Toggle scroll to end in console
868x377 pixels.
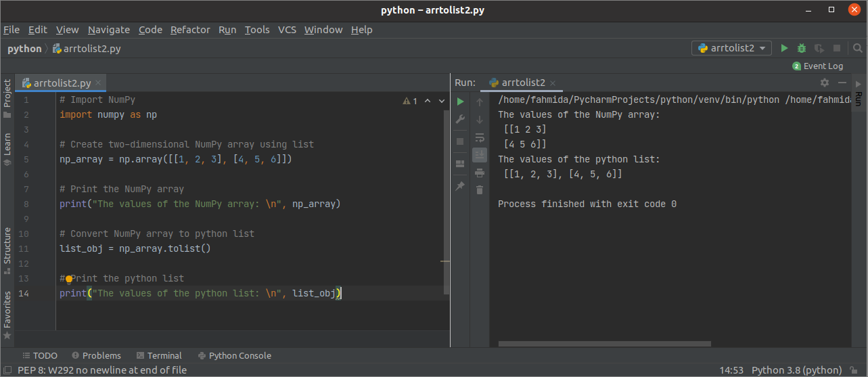[480, 155]
